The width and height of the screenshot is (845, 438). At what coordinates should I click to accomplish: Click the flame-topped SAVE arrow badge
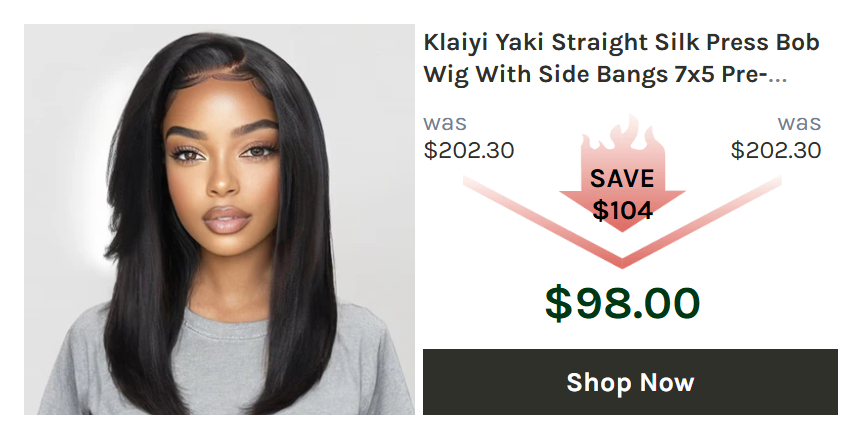coord(622,174)
